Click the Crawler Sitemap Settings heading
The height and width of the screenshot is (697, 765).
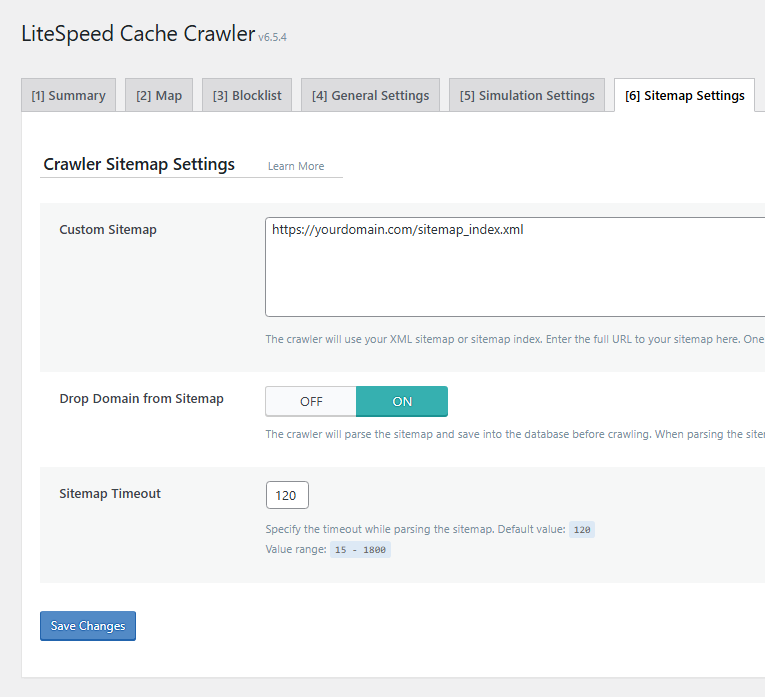pyautogui.click(x=139, y=164)
